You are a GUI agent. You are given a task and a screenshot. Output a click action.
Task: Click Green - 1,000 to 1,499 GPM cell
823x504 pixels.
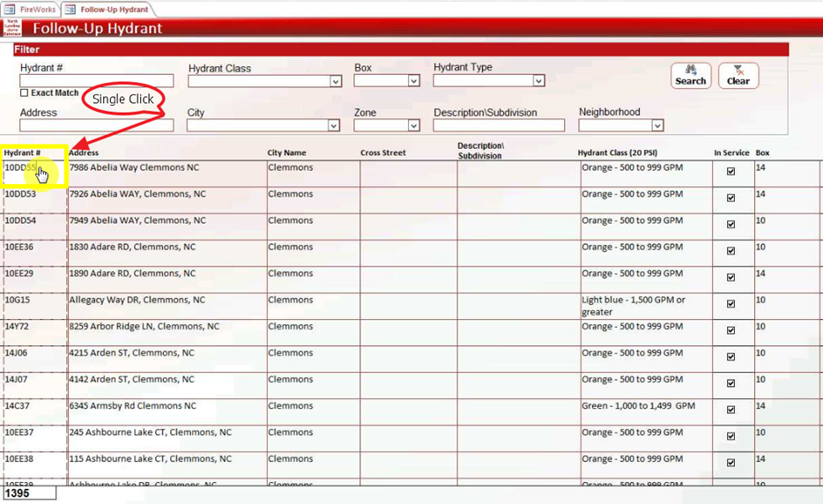[x=646, y=412]
